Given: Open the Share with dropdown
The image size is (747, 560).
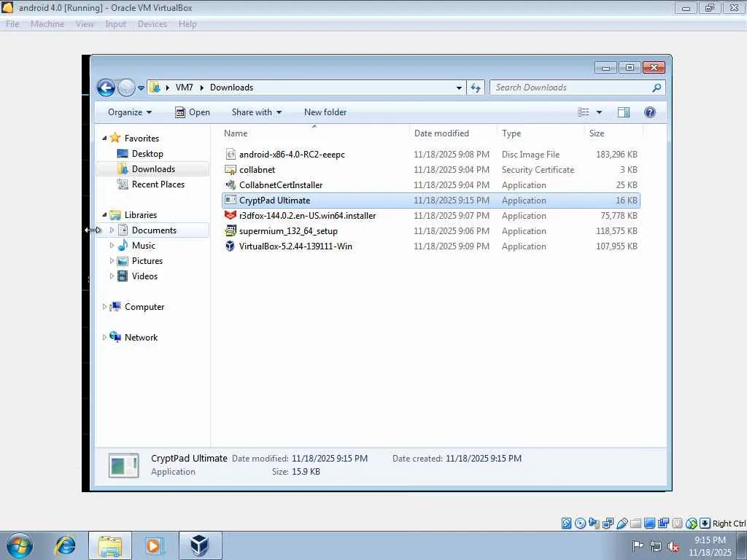Looking at the screenshot, I should [256, 112].
